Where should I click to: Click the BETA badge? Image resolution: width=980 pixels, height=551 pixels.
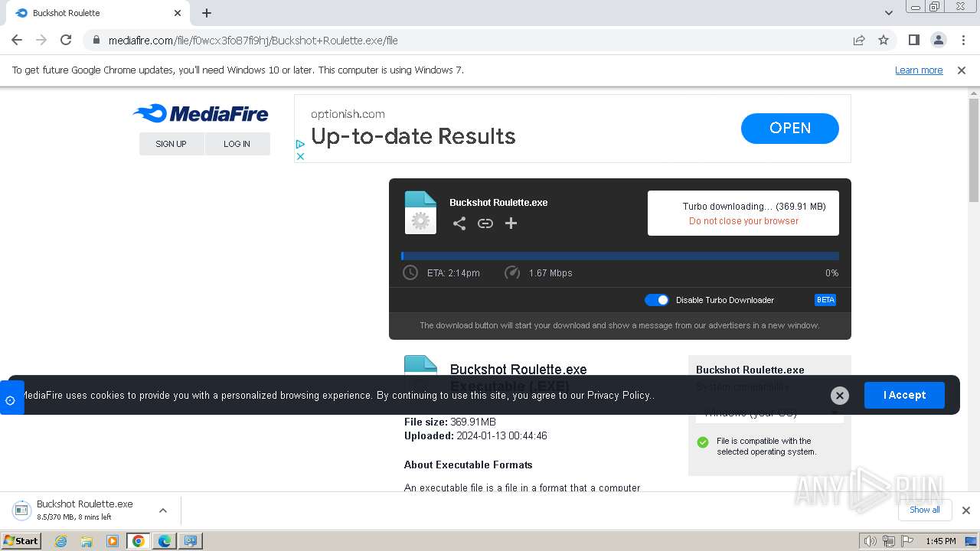point(825,300)
